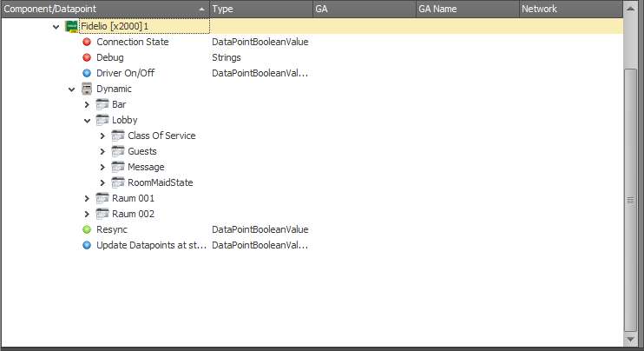Select the Debug datapoint
The height and width of the screenshot is (351, 644).
pos(109,57)
